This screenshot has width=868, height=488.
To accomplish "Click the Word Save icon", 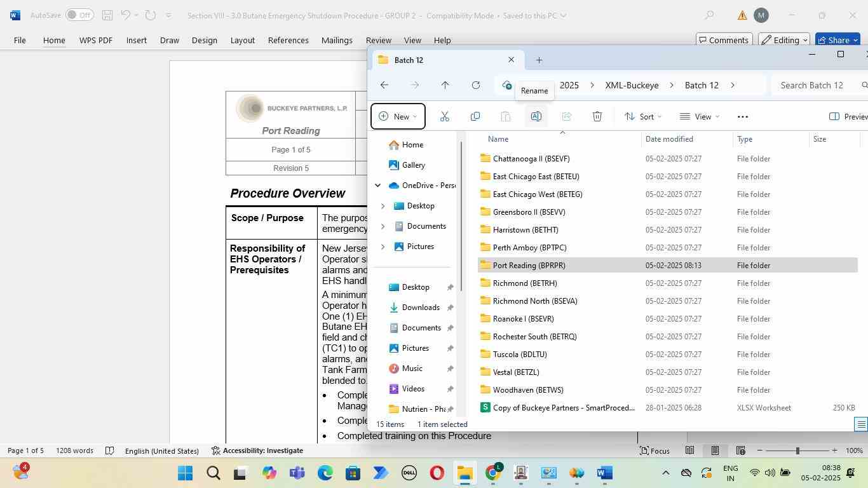I will (x=107, y=15).
